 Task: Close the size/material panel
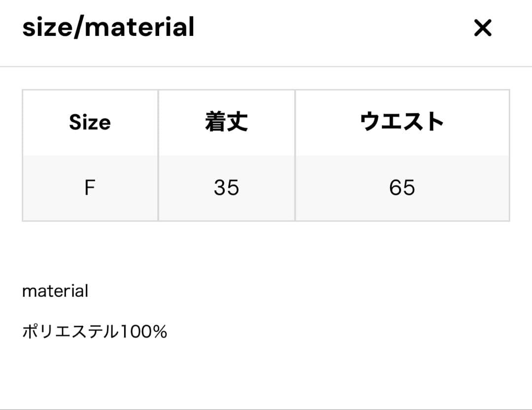pyautogui.click(x=482, y=28)
